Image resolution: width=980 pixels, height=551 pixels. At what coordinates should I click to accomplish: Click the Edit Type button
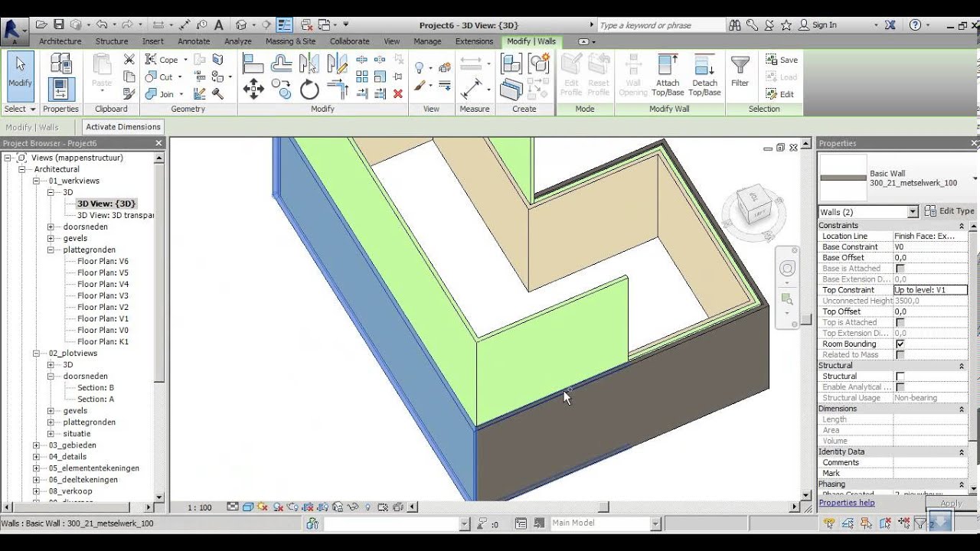pos(949,211)
